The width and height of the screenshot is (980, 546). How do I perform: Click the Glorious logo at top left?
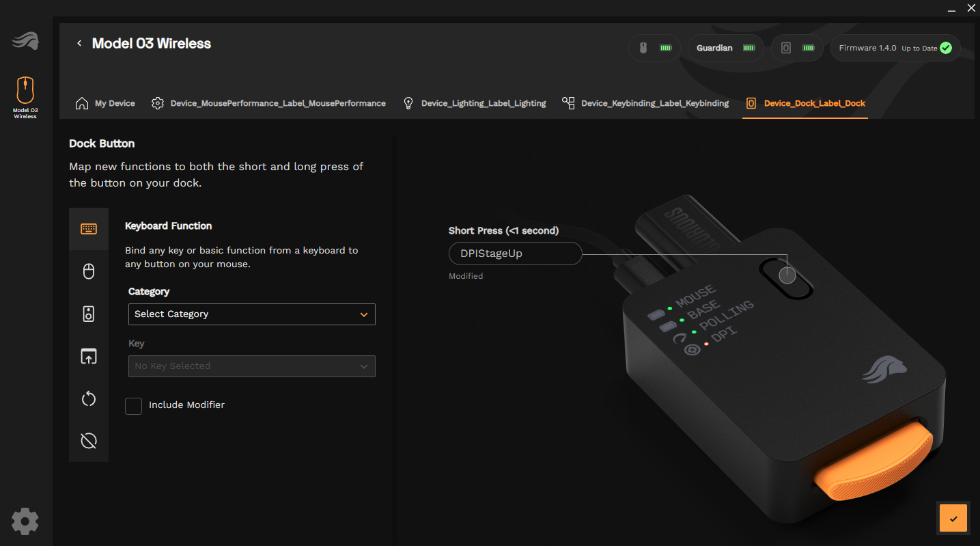25,42
